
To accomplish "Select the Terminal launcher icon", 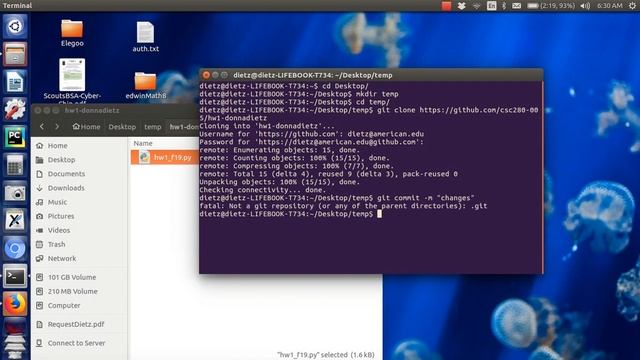I will point(15,276).
